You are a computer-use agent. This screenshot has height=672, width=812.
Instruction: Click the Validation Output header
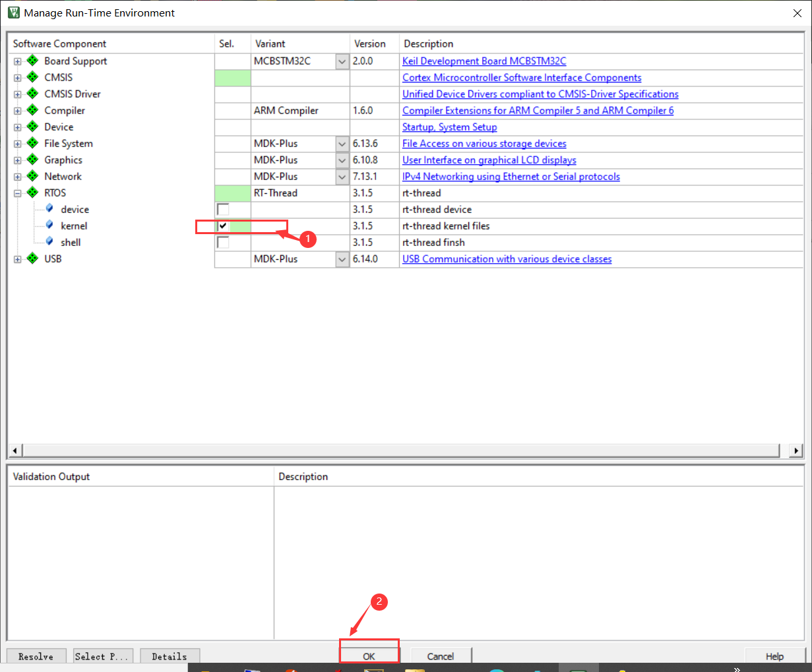[51, 476]
